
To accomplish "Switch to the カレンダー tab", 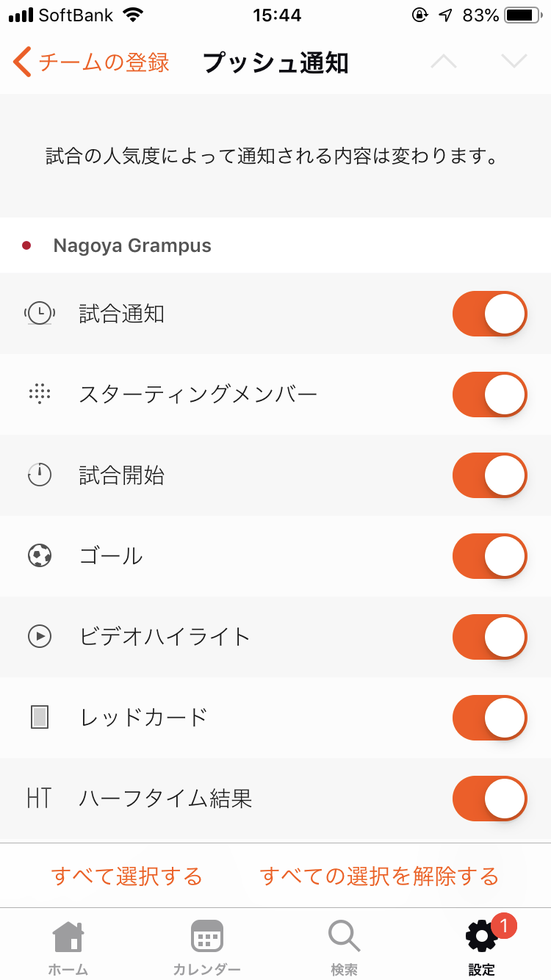I will click(206, 947).
